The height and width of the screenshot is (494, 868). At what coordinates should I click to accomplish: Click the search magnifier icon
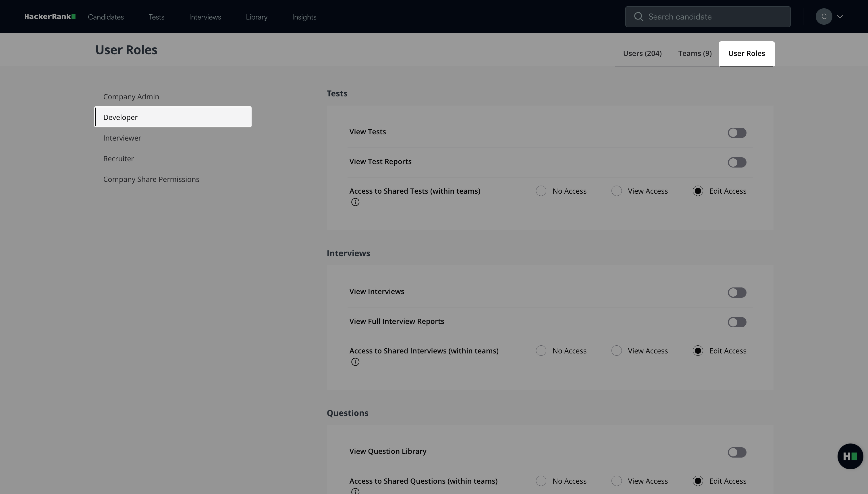pos(639,17)
